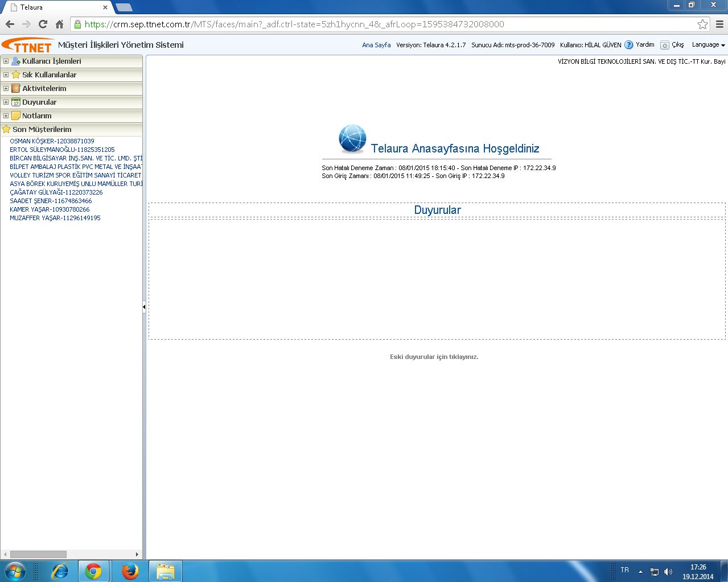Viewport: 728px width, 582px height.
Task: Open customer BİLPET AMBALAJ PLASTİK
Action: pos(76,167)
